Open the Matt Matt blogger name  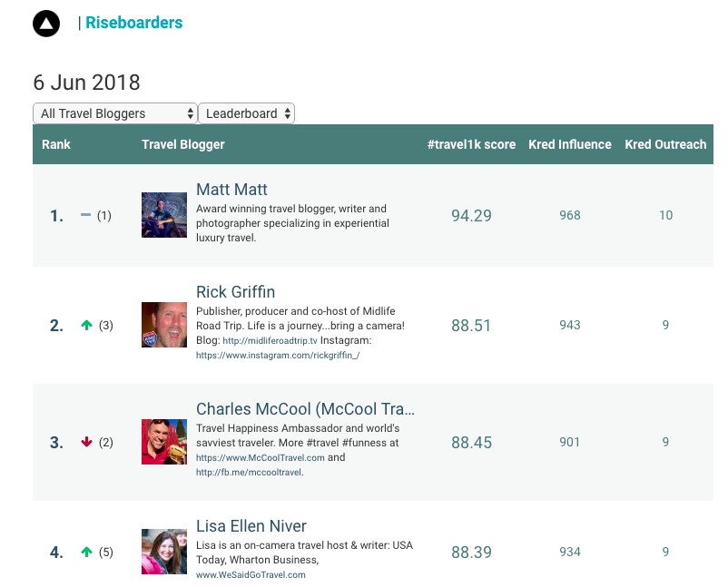coord(231,190)
